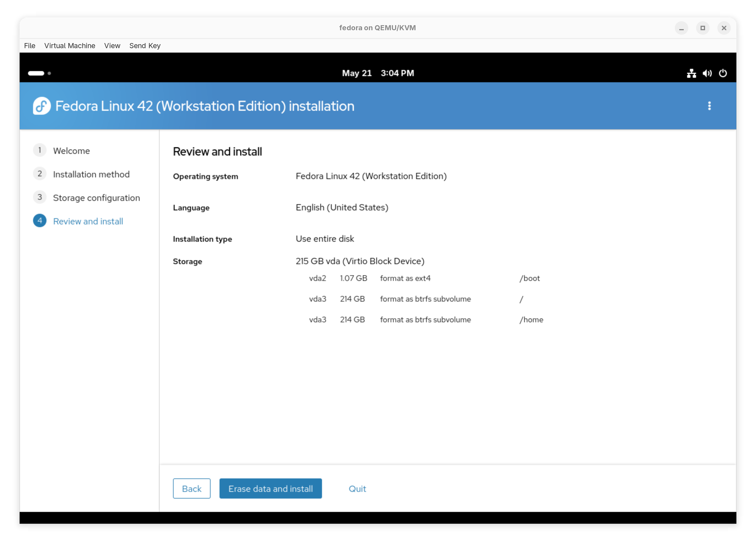Click the 'Installation type' label

[x=202, y=239]
